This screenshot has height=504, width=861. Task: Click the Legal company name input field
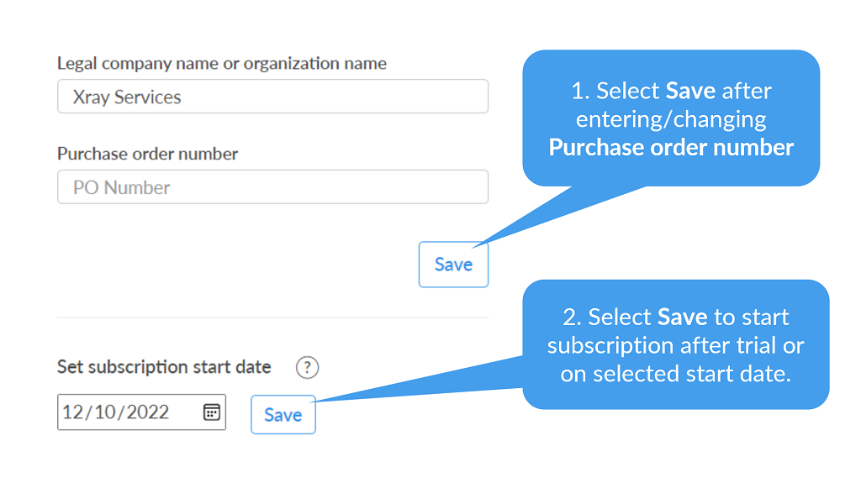tap(272, 97)
